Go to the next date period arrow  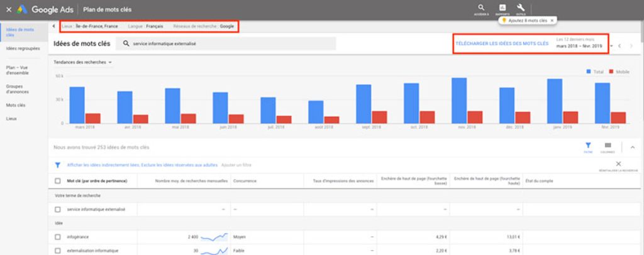click(x=631, y=46)
